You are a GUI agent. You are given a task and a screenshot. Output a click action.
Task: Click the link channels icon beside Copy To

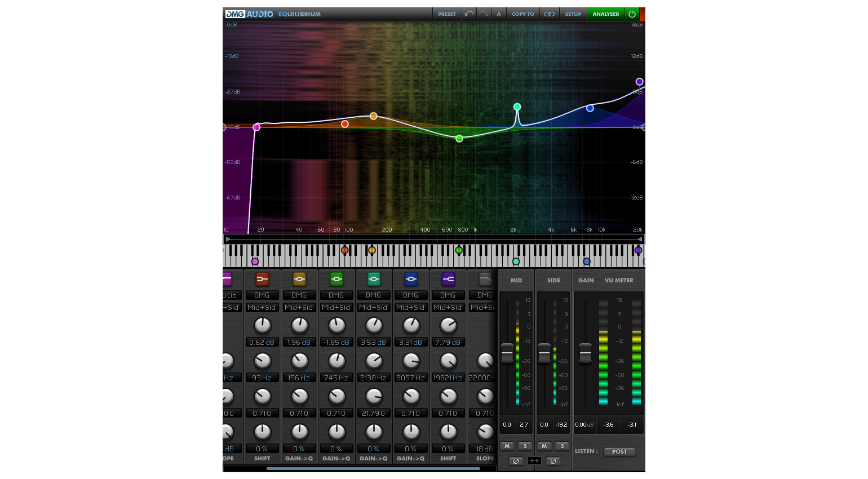[549, 14]
